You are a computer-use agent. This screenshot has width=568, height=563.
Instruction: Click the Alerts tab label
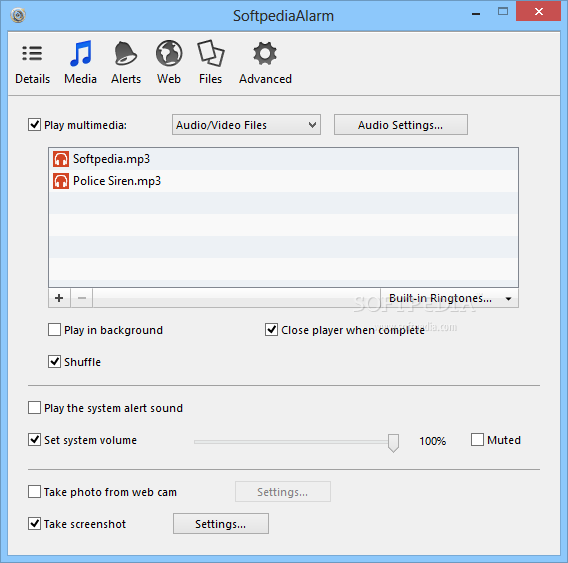126,79
